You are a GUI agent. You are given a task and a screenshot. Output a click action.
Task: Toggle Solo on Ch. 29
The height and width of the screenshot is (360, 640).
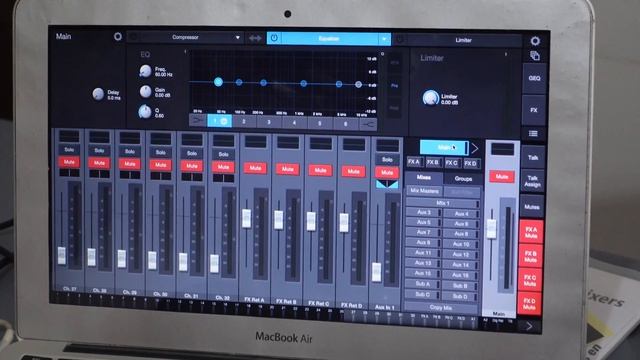click(x=130, y=151)
